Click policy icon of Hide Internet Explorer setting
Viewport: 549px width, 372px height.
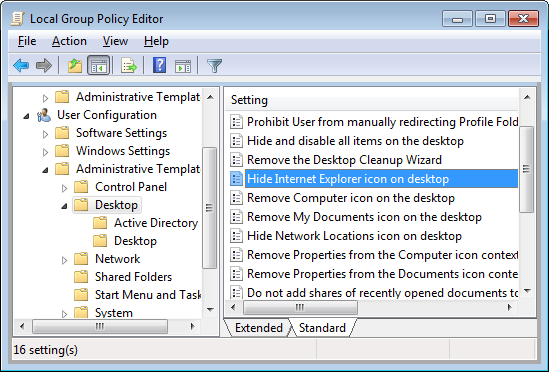[236, 179]
